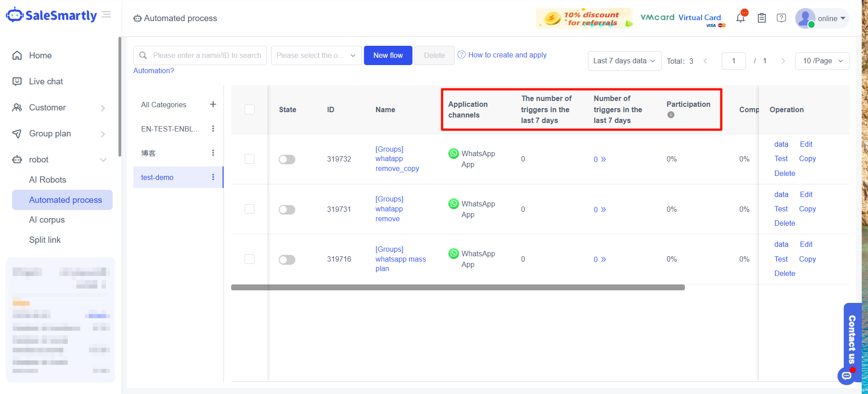868x394 pixels.
Task: Open the clipboard task list icon
Action: click(x=762, y=18)
